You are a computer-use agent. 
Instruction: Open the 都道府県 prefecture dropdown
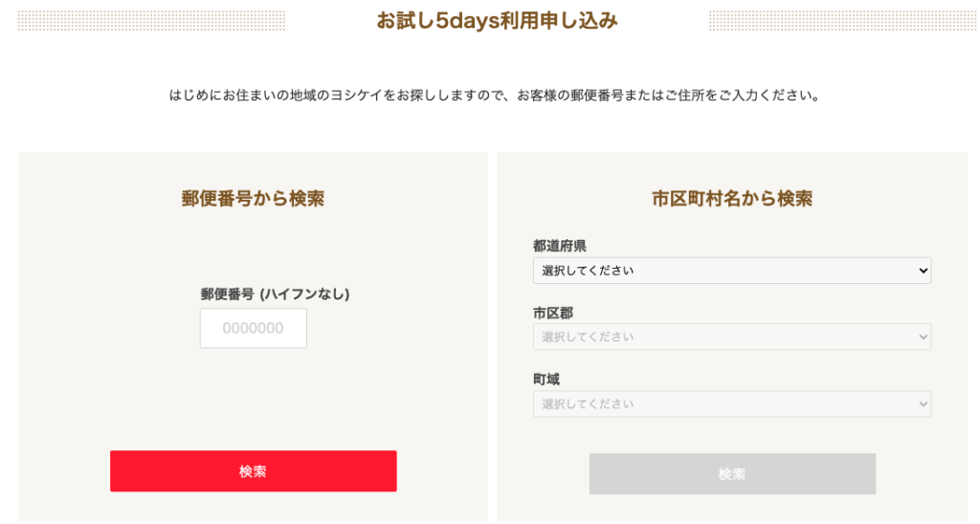[x=731, y=271]
